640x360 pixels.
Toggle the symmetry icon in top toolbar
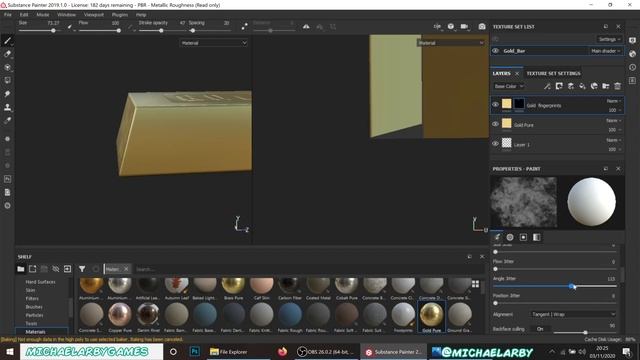(306, 27)
